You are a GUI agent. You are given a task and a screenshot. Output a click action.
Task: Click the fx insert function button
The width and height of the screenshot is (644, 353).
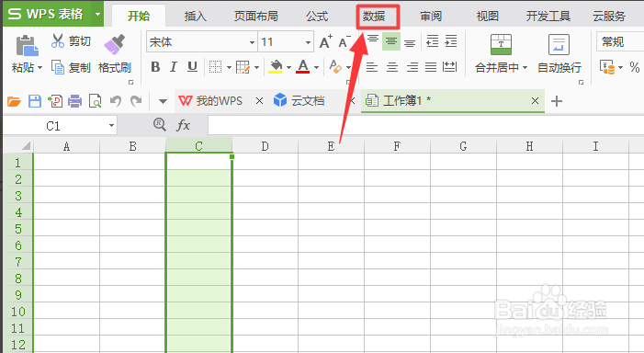pyautogui.click(x=183, y=125)
